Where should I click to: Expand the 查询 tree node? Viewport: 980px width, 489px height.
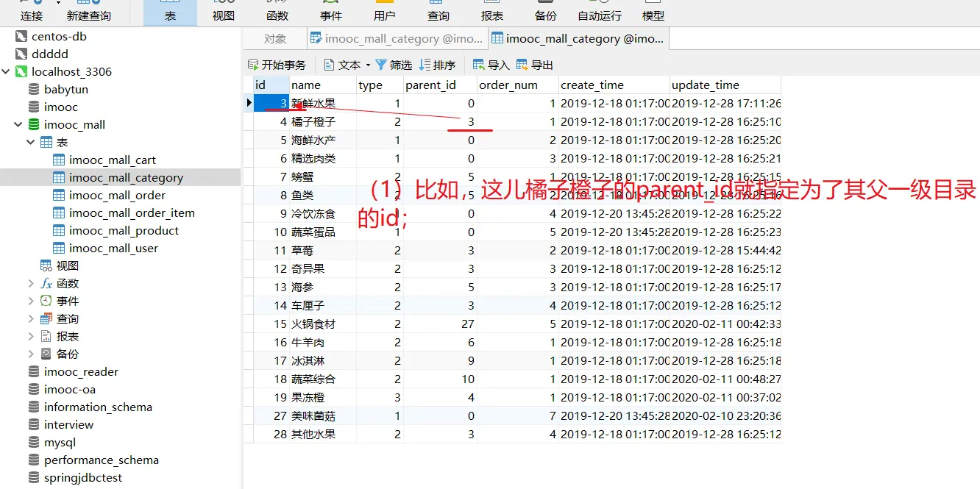(31, 318)
